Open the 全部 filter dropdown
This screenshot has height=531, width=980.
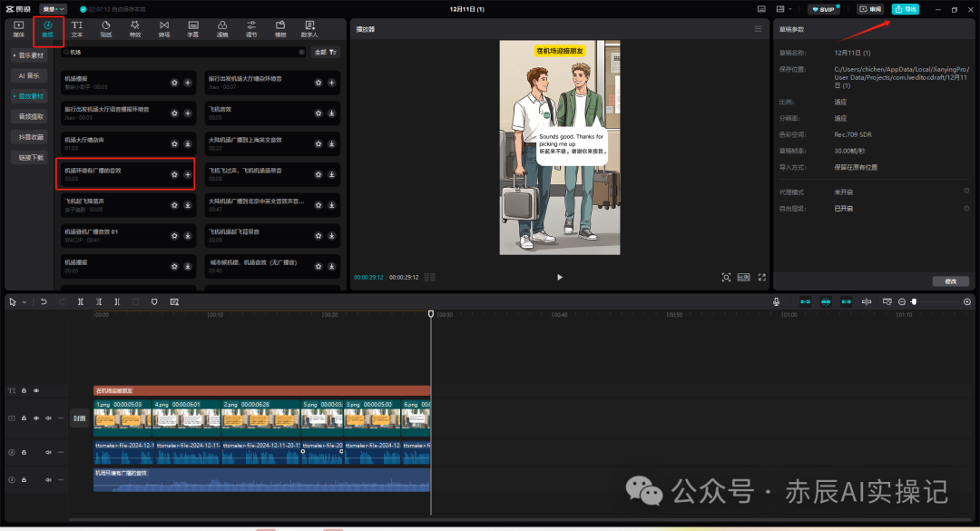[326, 52]
